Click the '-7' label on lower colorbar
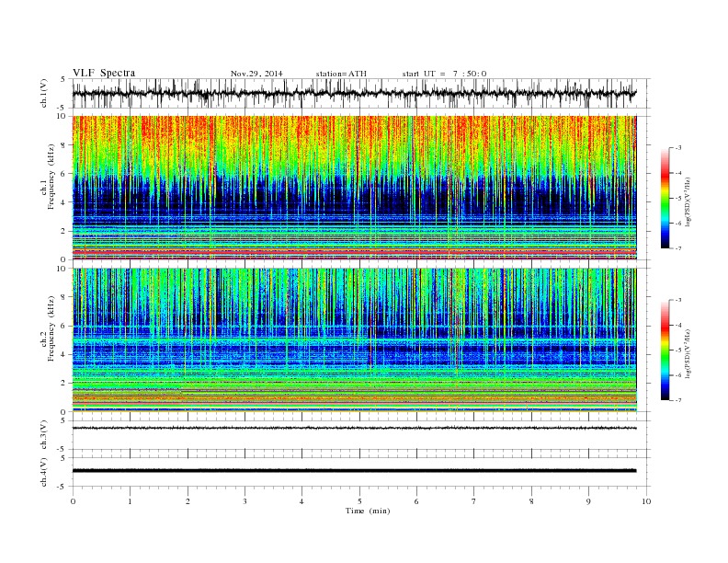The image size is (728, 563). pos(677,400)
